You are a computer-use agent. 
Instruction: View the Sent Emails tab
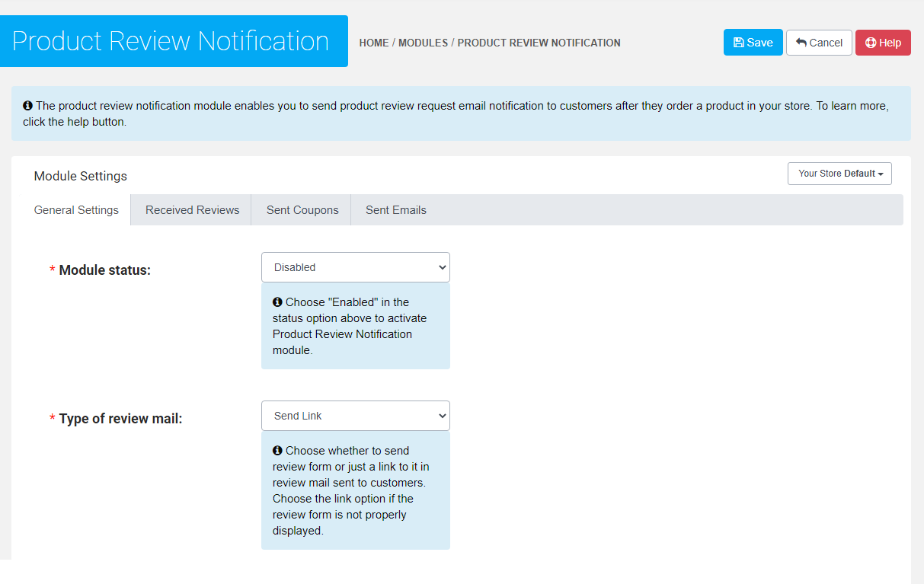pos(395,210)
